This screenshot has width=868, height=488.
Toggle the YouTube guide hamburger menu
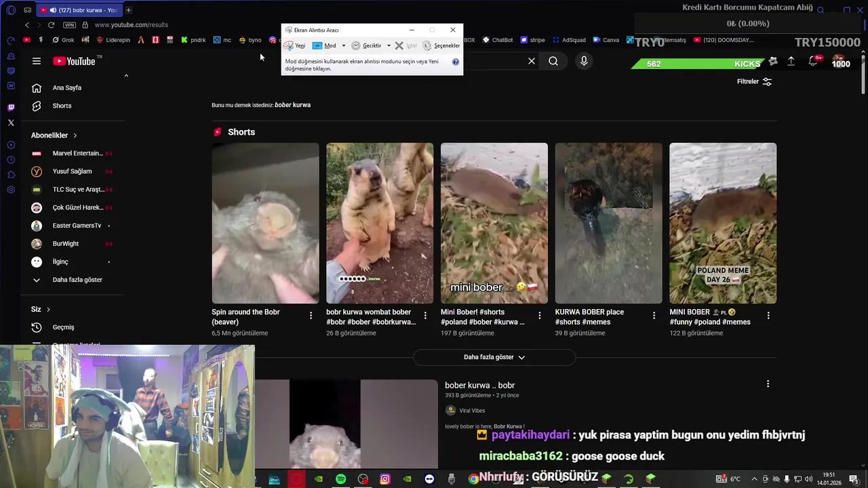pos(37,61)
